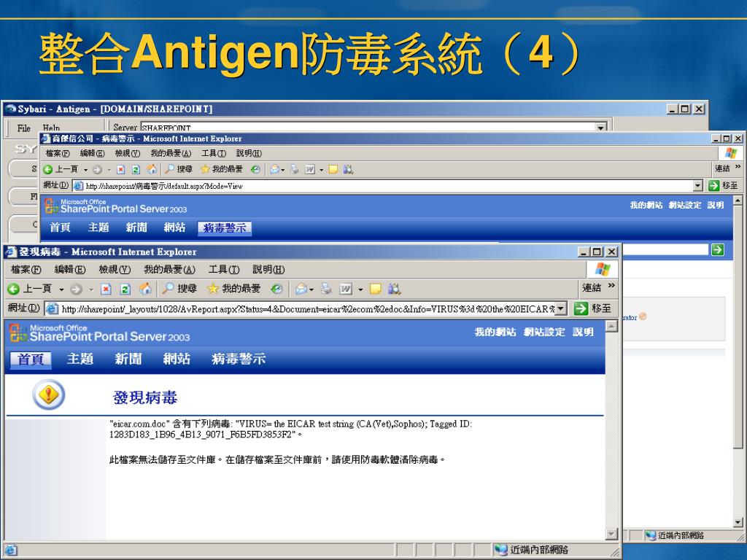Viewport: 747px width, 560px height.
Task: Click 移至 Go button in middle window
Action: (723, 186)
